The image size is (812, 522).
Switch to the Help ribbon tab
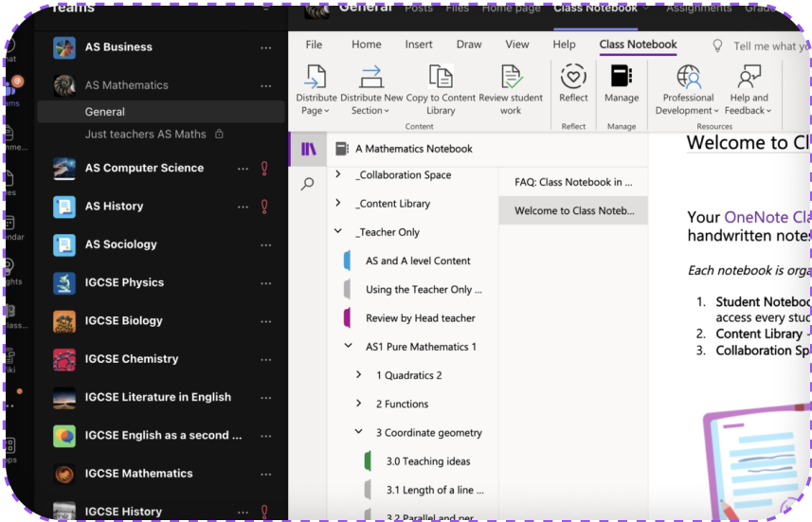pos(565,45)
